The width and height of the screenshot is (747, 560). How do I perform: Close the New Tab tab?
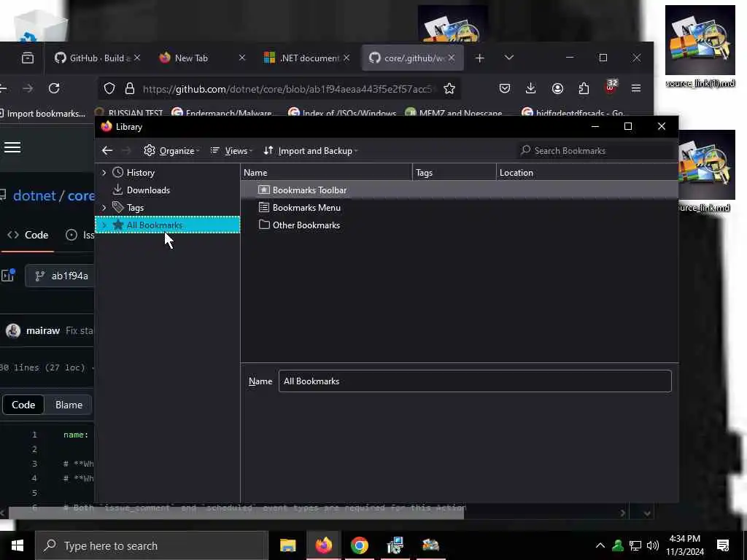pyautogui.click(x=242, y=58)
